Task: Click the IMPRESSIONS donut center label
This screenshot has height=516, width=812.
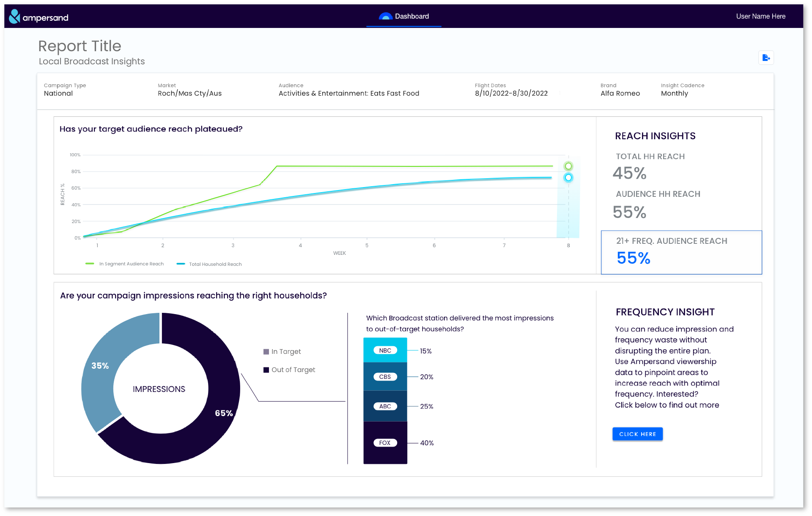Action: tap(159, 389)
